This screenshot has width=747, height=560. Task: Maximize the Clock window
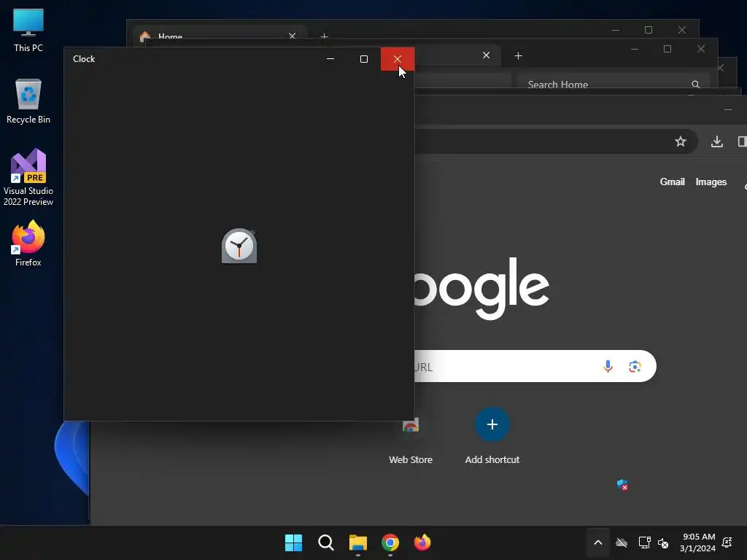[x=364, y=59]
